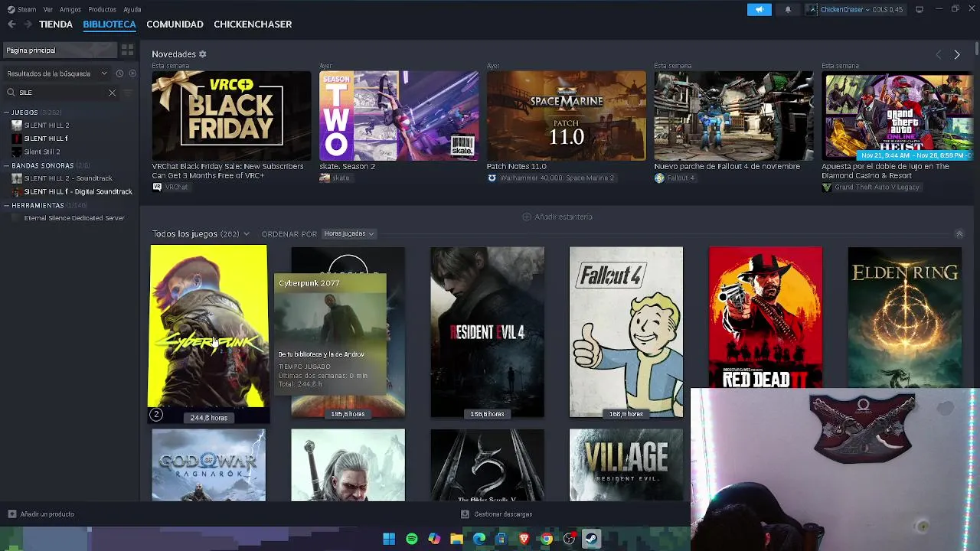Go back with the left arrow
The width and height of the screenshot is (980, 551).
pos(11,24)
